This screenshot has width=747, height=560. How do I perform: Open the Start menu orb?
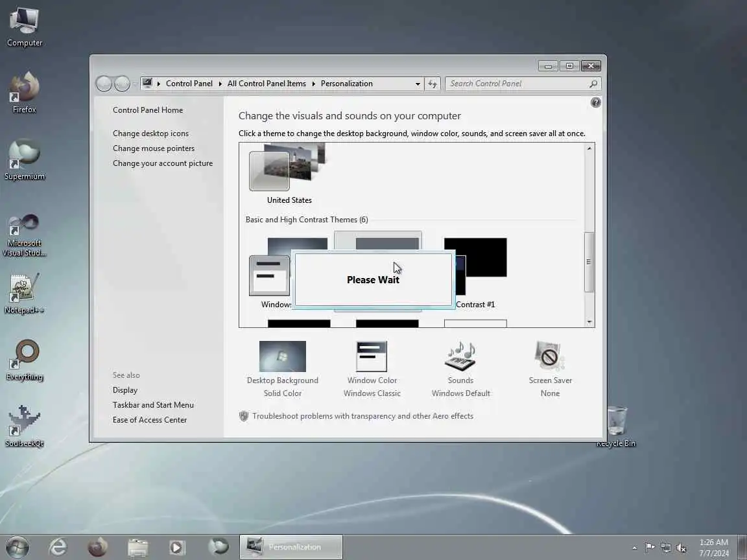click(18, 546)
